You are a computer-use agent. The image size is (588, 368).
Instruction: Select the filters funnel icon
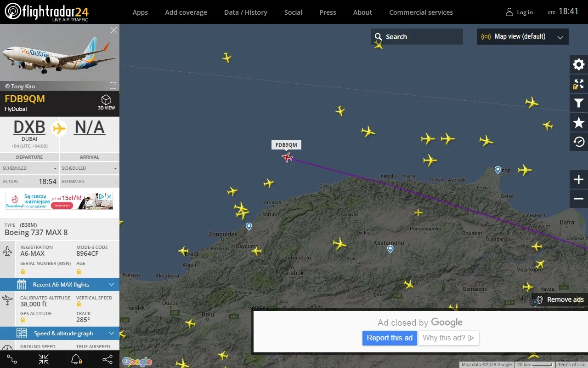pyautogui.click(x=578, y=103)
